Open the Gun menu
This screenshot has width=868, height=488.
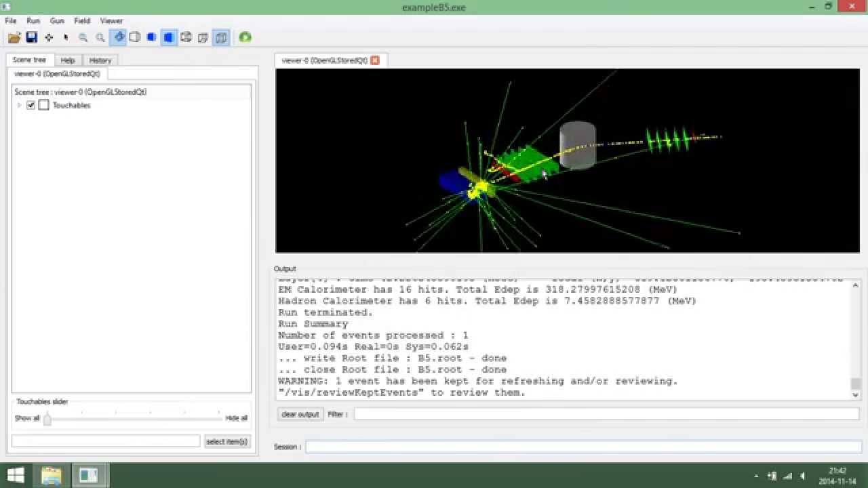coord(57,21)
